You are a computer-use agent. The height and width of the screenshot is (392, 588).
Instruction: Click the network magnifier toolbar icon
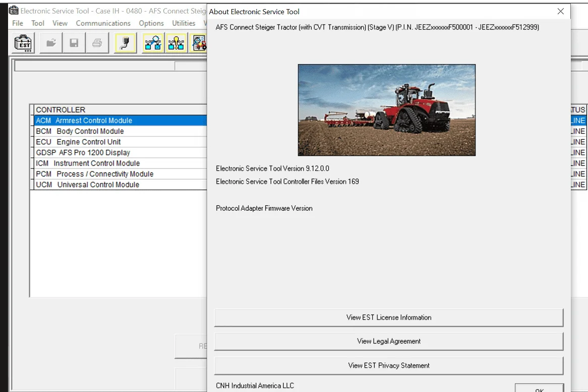click(153, 43)
